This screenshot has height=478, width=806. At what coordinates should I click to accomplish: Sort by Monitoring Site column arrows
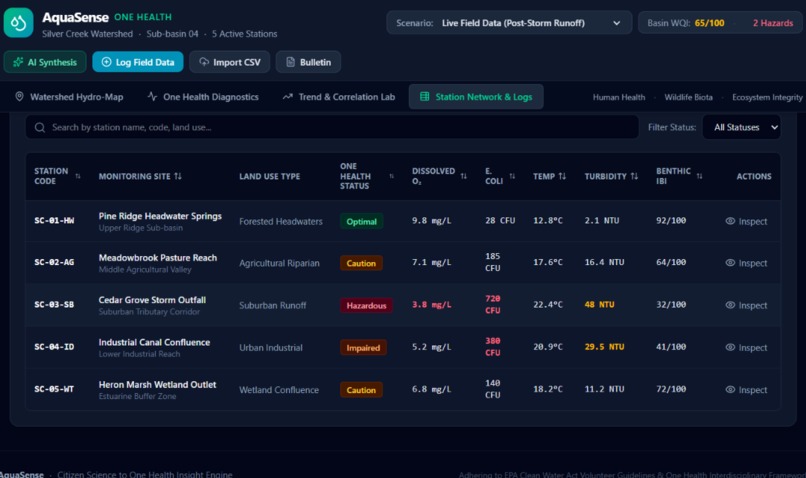(x=178, y=176)
